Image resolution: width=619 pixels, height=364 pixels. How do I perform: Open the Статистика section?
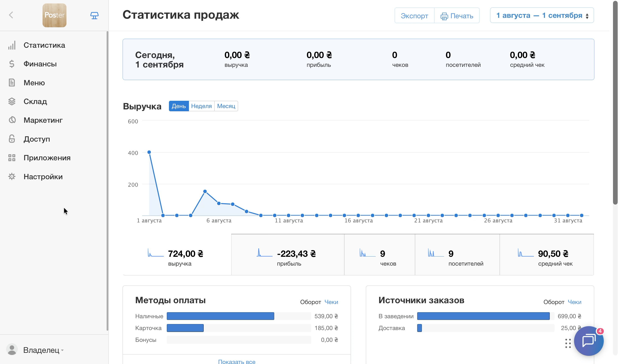point(44,45)
